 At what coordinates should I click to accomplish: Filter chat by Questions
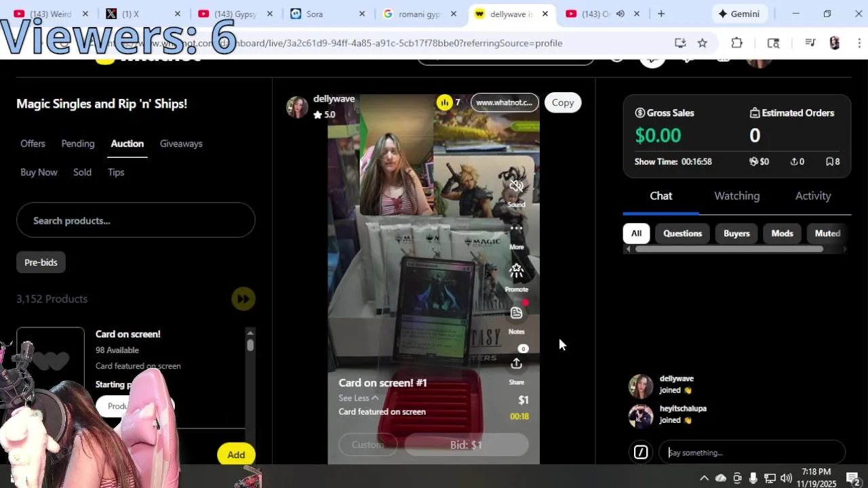click(682, 233)
